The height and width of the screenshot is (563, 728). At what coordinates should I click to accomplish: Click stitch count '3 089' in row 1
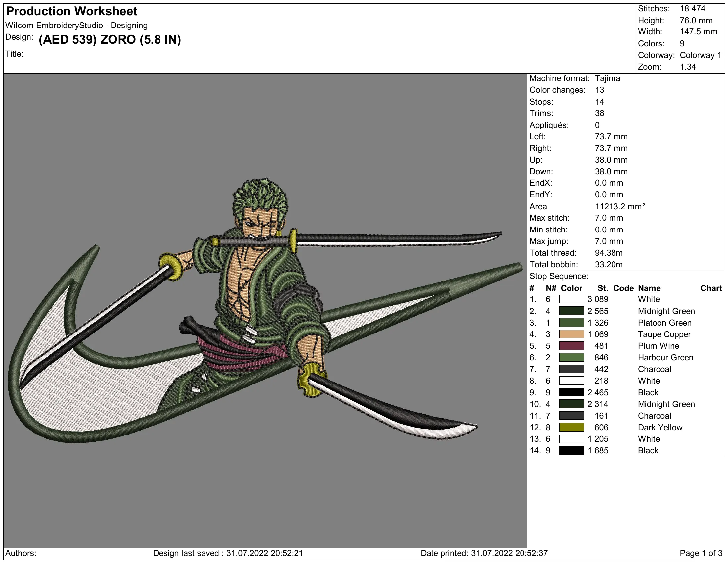[x=598, y=299]
